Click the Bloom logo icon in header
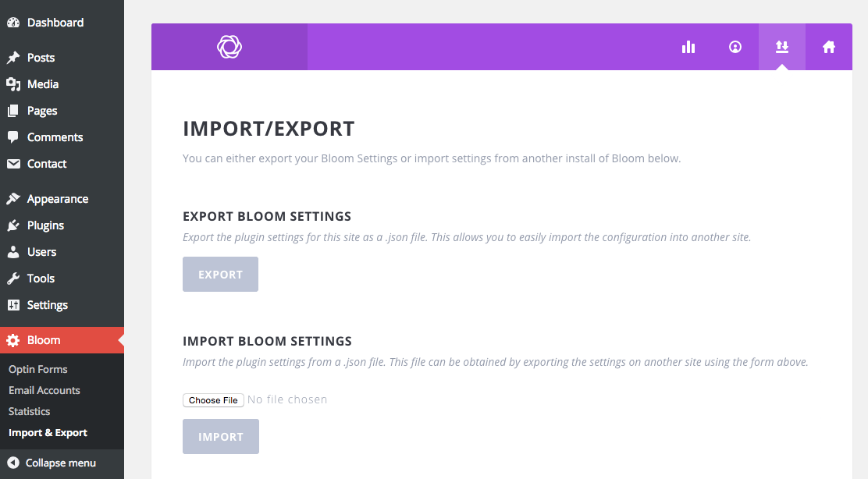The image size is (868, 479). (229, 47)
